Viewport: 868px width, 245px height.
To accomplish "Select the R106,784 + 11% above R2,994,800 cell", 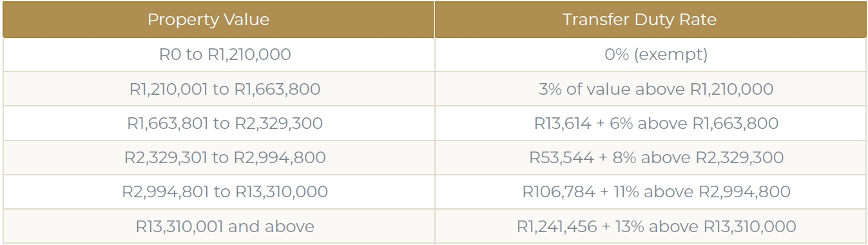I will (650, 191).
